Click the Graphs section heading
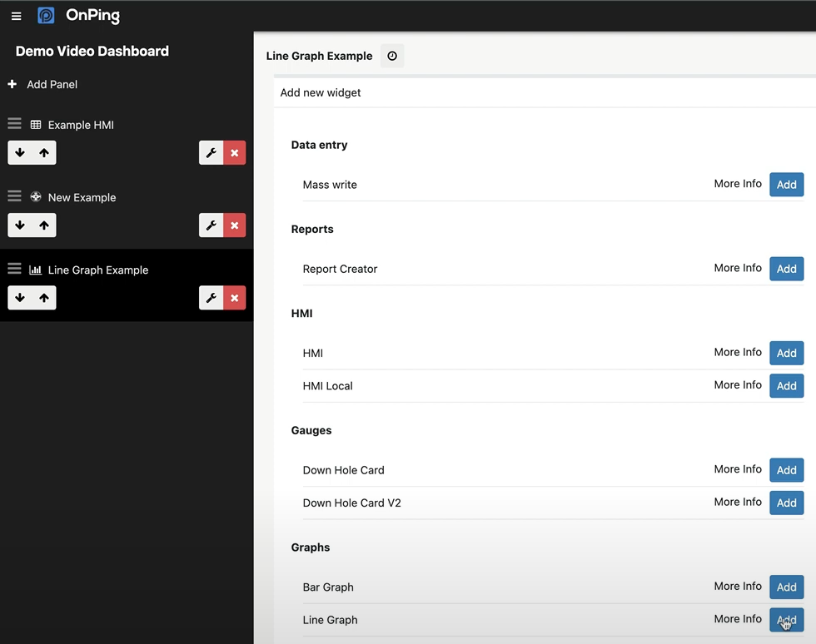 (x=310, y=547)
